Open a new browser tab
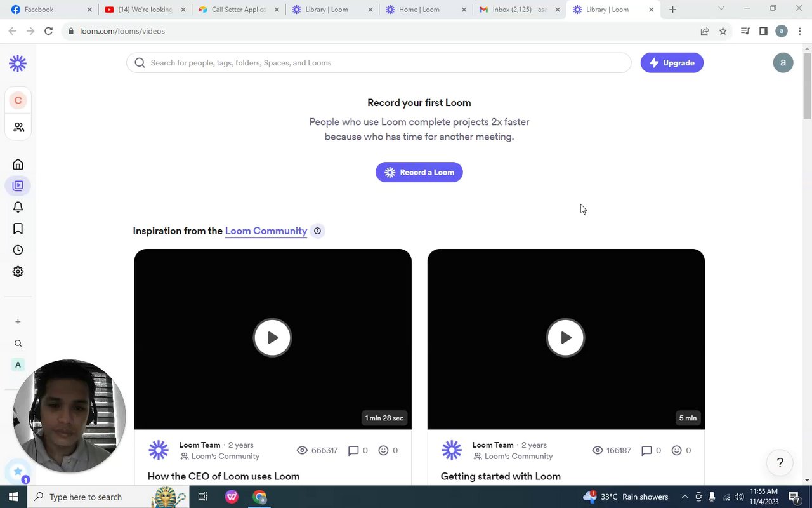Screen dimensions: 812x508 [x=672, y=10]
